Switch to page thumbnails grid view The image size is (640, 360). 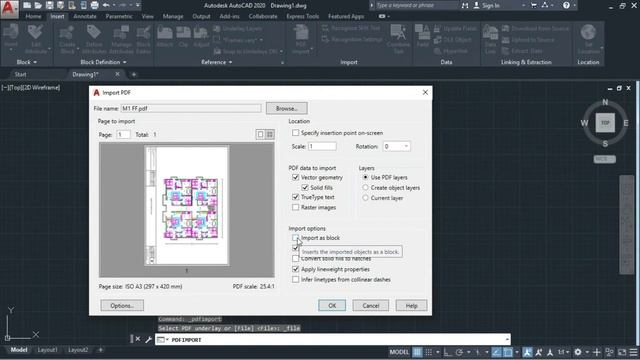pyautogui.click(x=270, y=134)
